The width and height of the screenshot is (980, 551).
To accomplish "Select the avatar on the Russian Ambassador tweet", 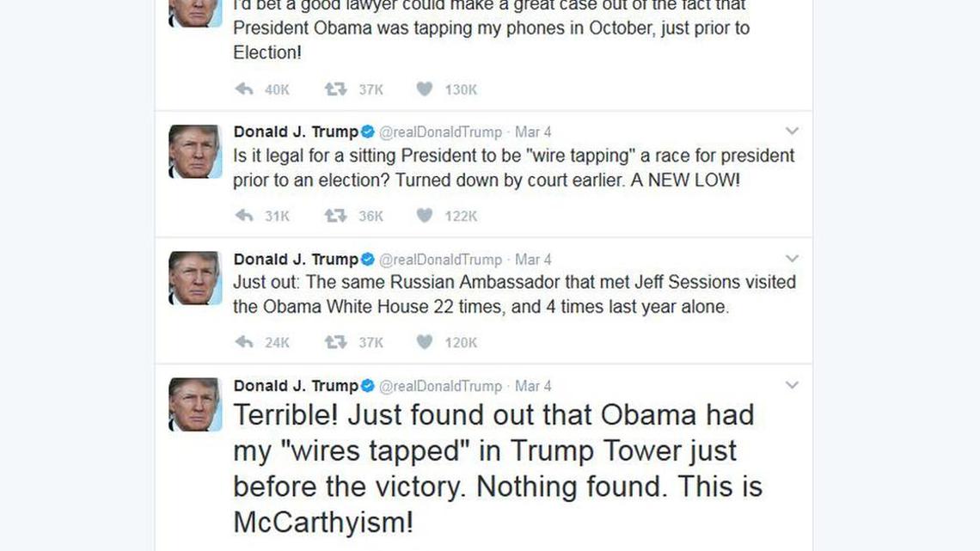I will [x=195, y=278].
